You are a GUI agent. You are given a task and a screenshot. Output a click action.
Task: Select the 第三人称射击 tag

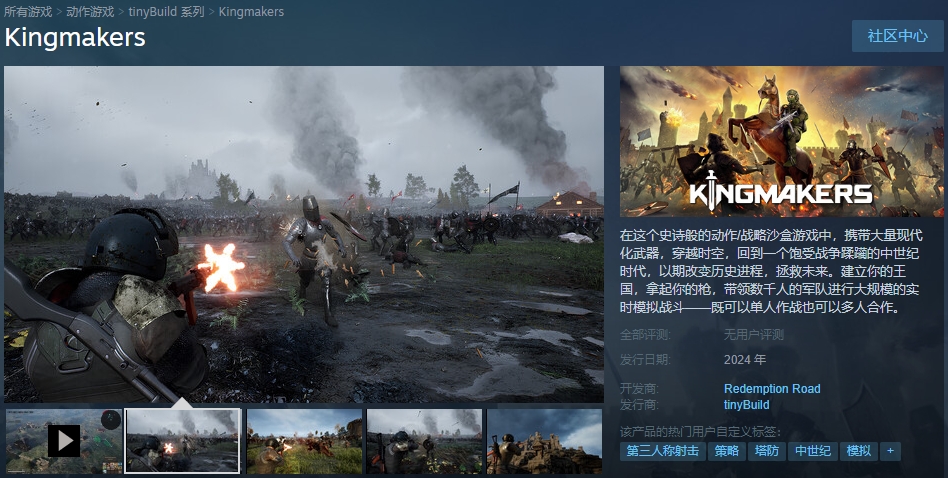click(x=663, y=451)
